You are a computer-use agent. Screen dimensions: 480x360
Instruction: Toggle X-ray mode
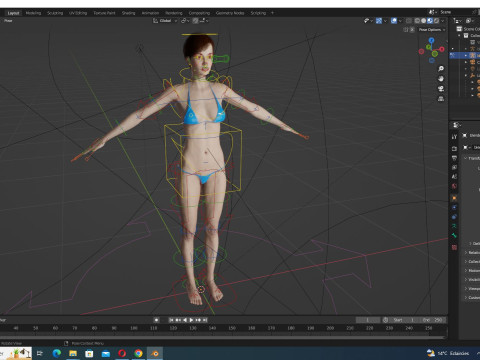(409, 21)
